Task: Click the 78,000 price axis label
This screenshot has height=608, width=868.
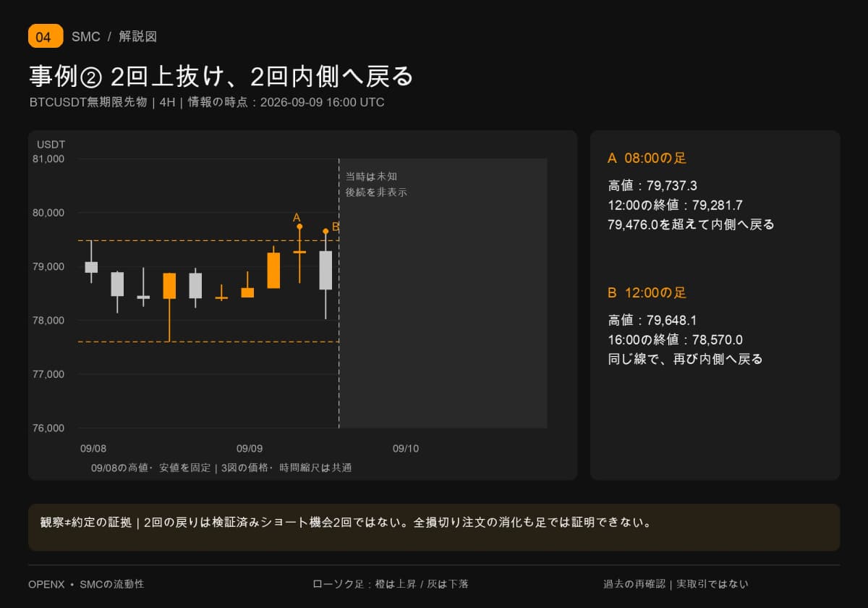Action: point(49,321)
